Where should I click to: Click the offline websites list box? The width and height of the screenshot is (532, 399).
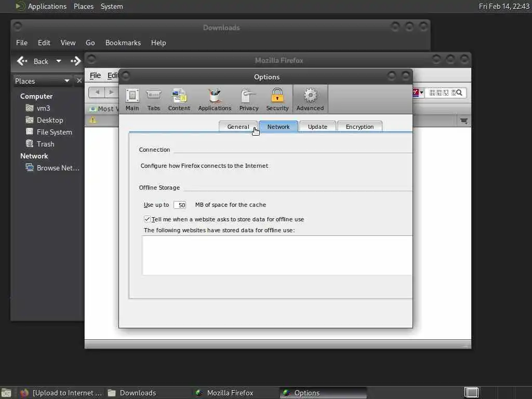pyautogui.click(x=277, y=255)
